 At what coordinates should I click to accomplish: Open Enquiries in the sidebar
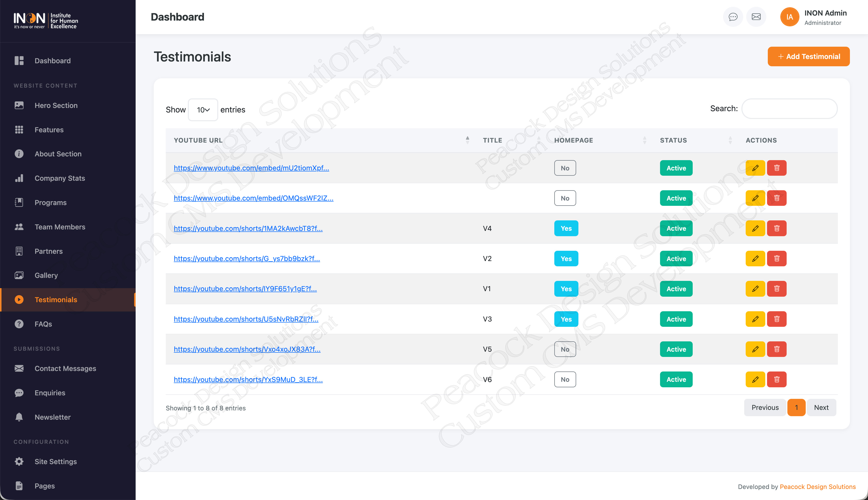pyautogui.click(x=68, y=393)
